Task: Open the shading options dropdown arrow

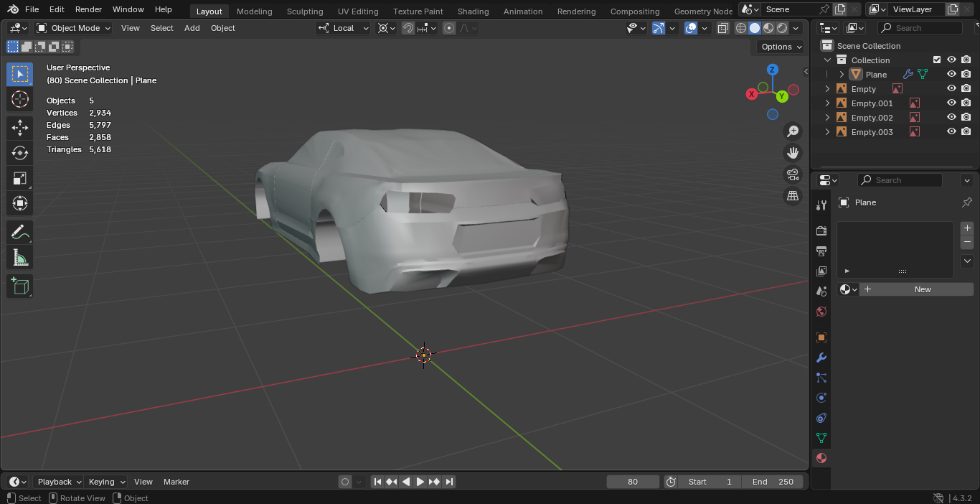Action: [x=796, y=28]
